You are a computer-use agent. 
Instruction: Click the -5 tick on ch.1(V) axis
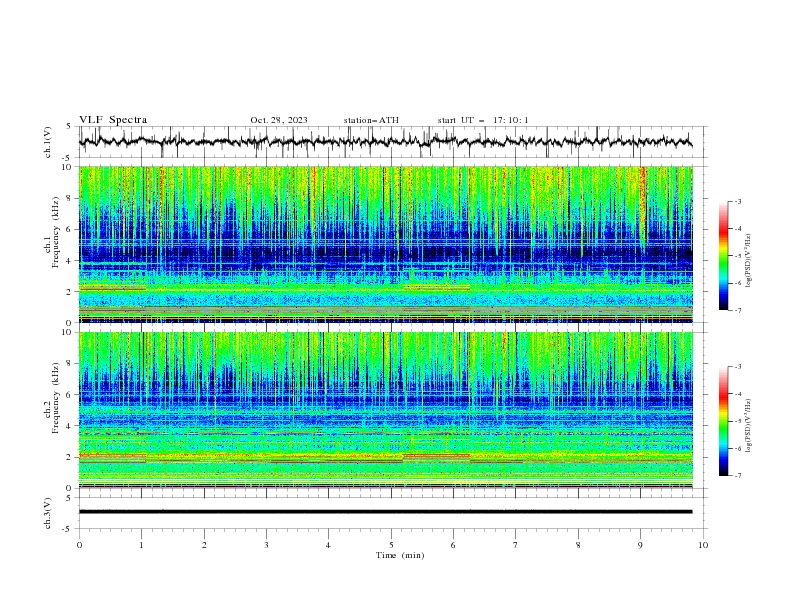[68, 158]
